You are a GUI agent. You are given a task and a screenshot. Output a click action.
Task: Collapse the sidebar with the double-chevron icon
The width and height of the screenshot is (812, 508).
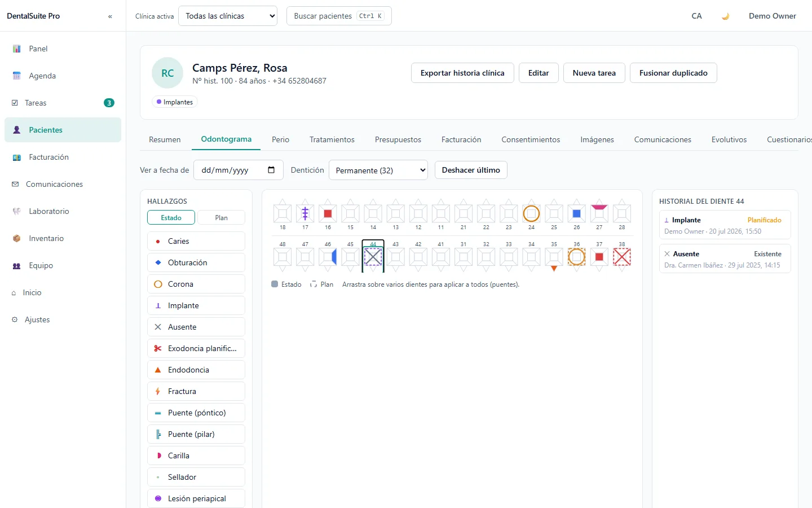[110, 16]
